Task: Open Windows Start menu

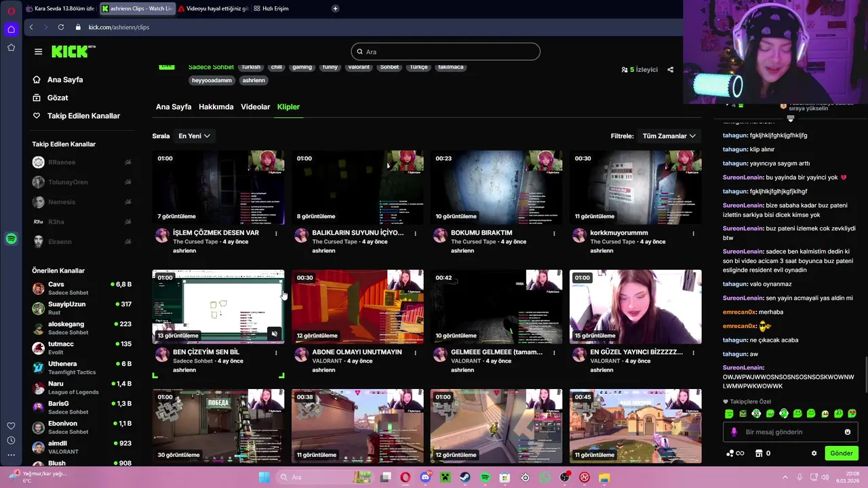Action: click(264, 477)
